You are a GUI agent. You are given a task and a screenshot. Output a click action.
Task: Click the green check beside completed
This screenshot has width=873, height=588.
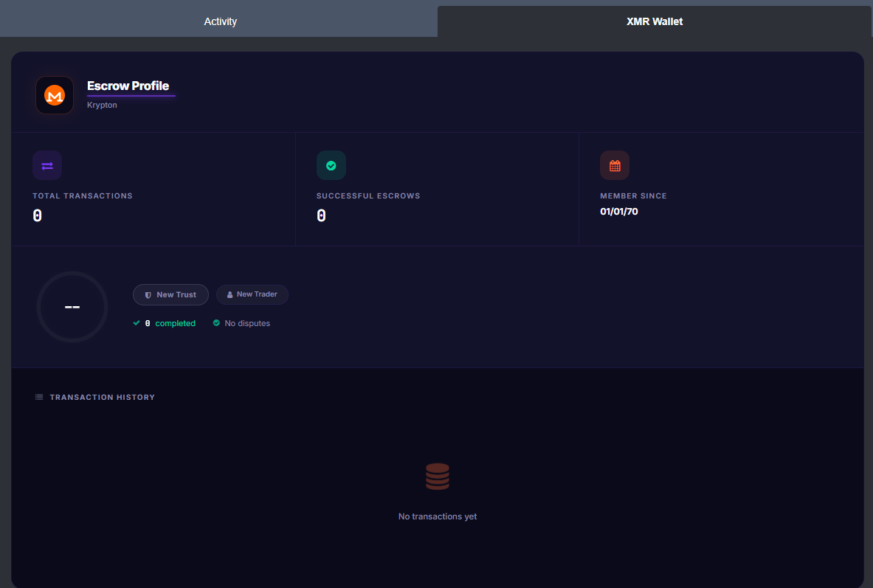point(137,323)
